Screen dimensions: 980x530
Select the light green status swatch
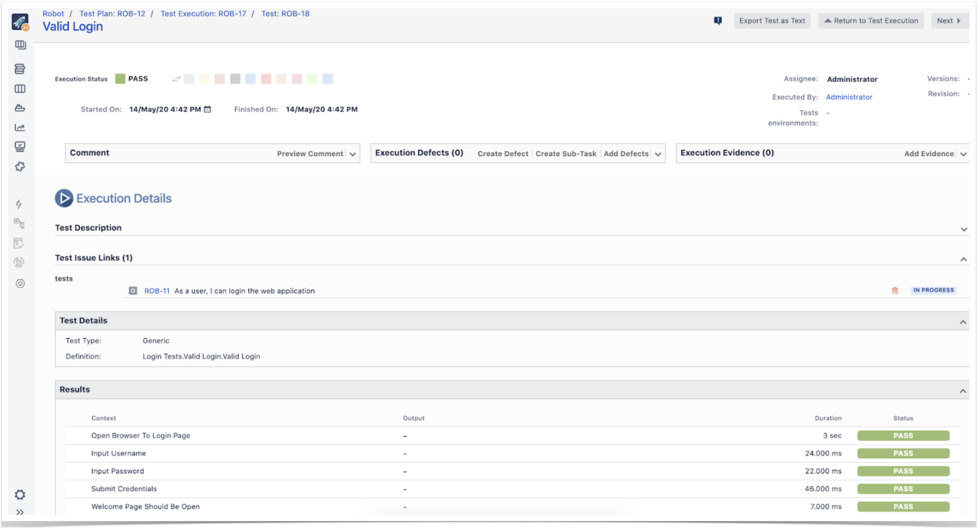pyautogui.click(x=312, y=79)
